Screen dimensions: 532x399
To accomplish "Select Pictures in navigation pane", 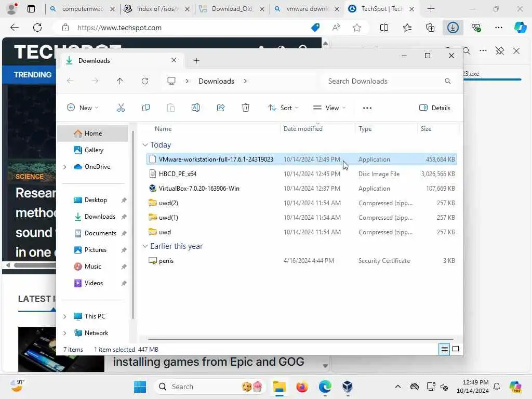I will 96,250.
